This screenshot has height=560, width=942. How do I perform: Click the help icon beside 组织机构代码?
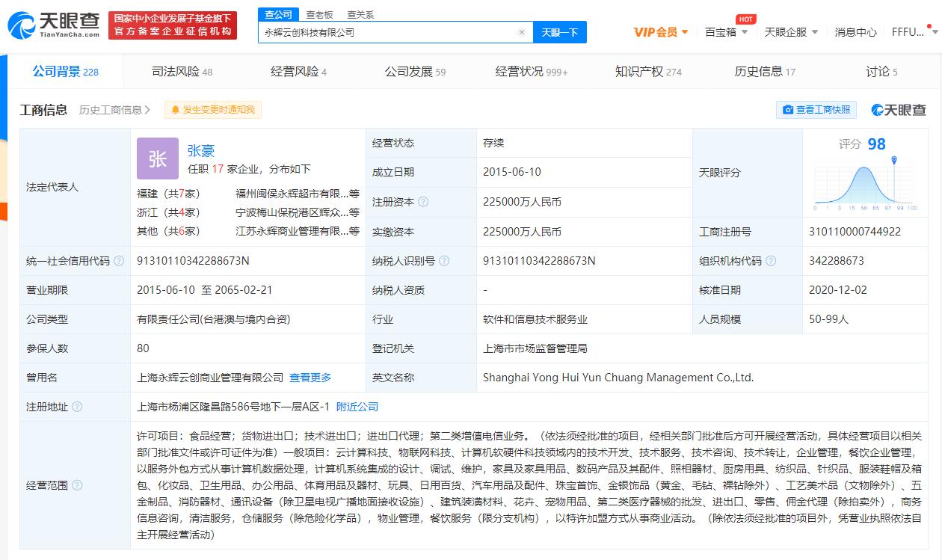[771, 261]
